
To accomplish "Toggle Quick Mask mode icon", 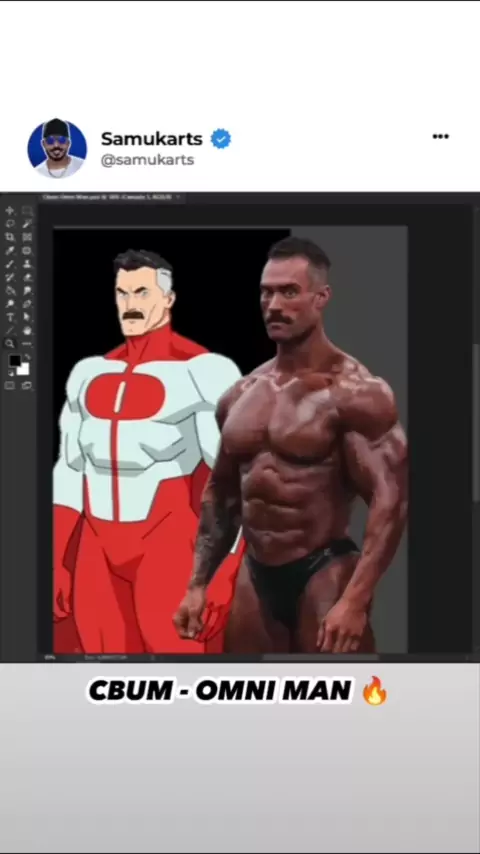I will click(x=9, y=385).
